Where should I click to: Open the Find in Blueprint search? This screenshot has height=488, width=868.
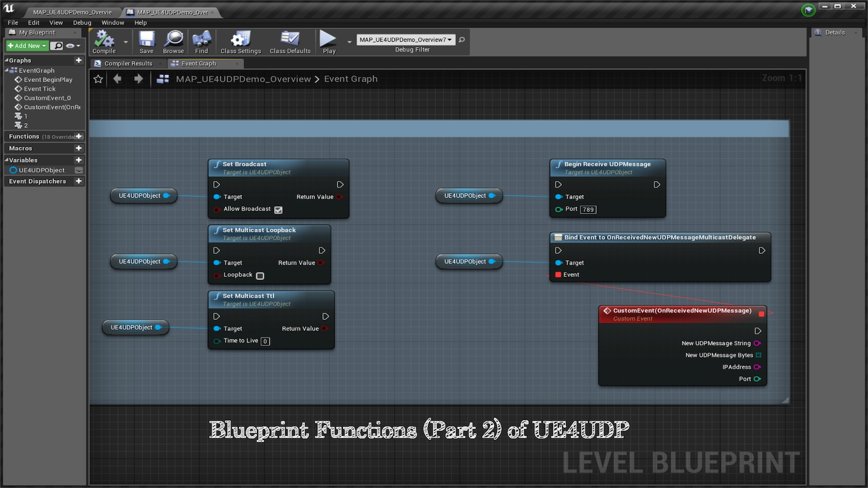click(x=201, y=41)
